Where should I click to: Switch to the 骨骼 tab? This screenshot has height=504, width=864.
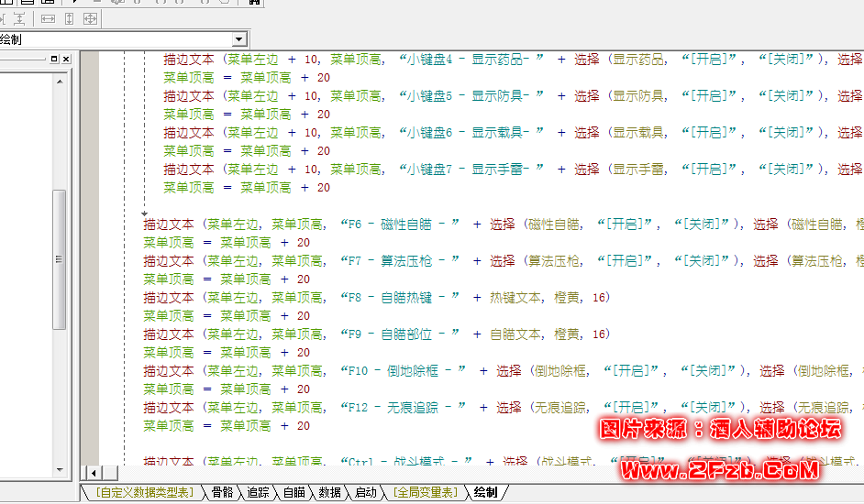[x=221, y=493]
